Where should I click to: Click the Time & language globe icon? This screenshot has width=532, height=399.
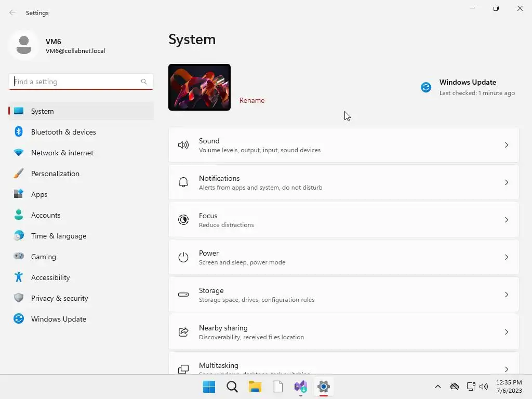click(19, 235)
